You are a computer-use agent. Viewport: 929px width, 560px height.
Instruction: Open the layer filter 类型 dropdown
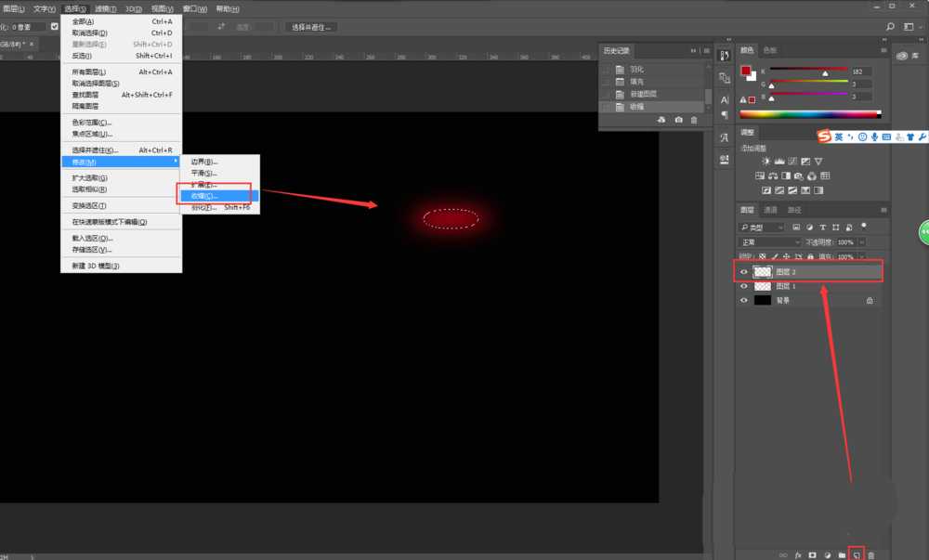click(x=762, y=227)
